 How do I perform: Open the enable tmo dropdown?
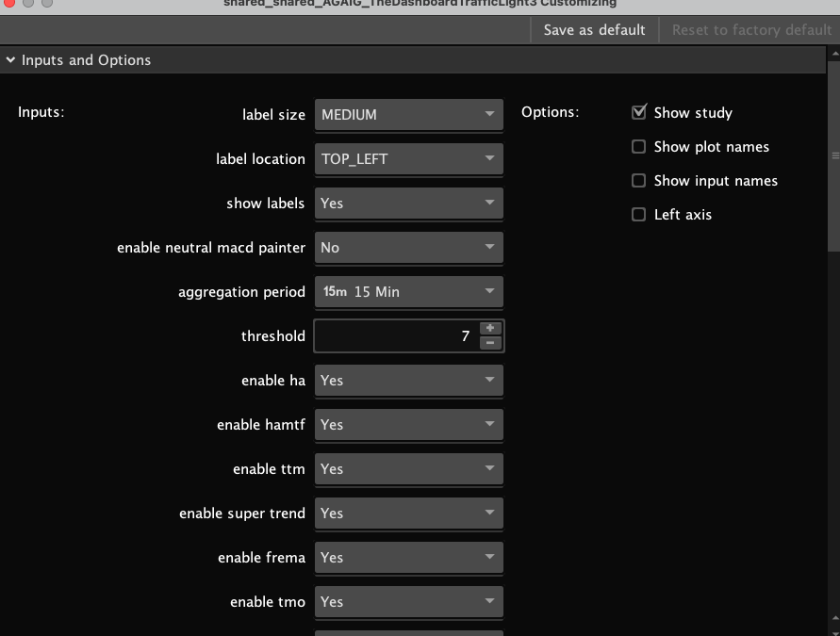coord(408,602)
